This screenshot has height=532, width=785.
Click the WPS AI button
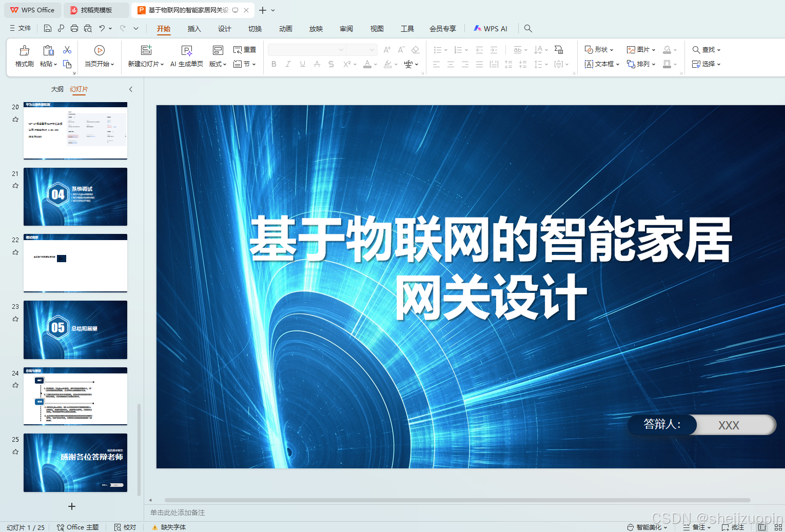[x=490, y=29]
